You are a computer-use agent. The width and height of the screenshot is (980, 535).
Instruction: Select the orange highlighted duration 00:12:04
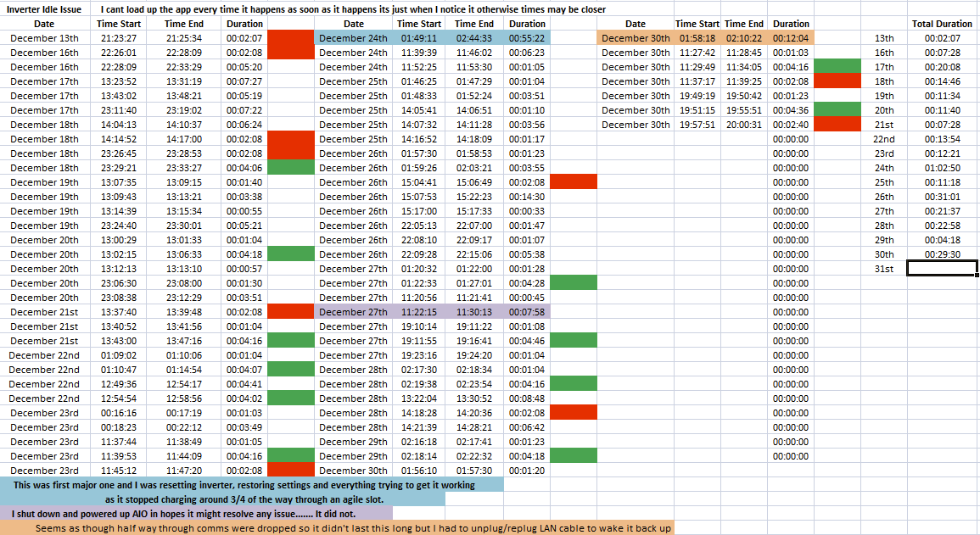[791, 38]
